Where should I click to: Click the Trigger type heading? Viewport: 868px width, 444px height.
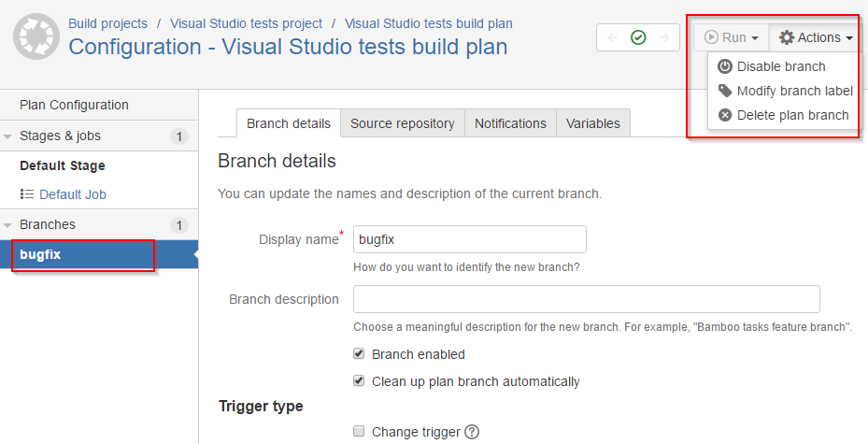(261, 406)
